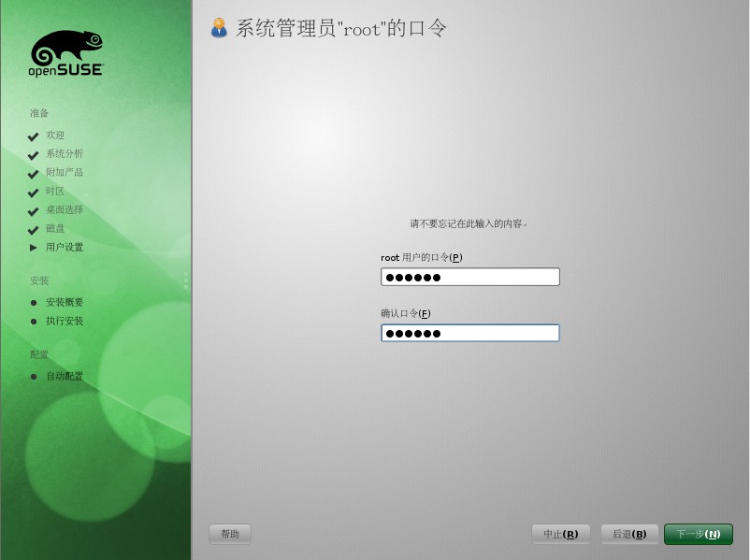The image size is (750, 560).
Task: Select the 欢迎 step in sidebar
Action: coord(55,136)
